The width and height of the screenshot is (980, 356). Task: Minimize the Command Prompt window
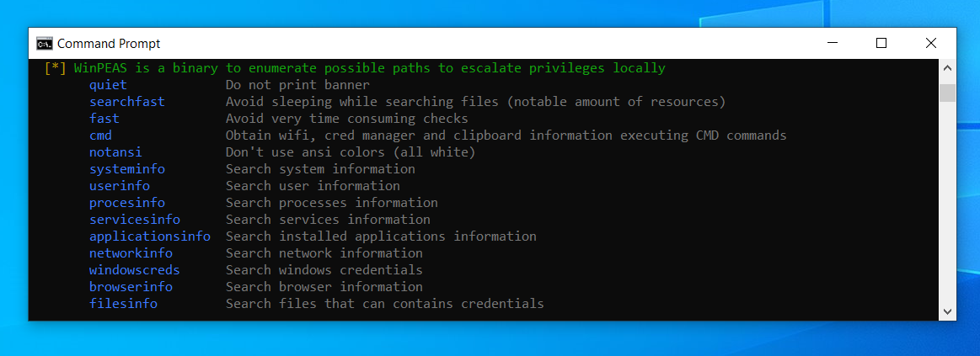832,43
